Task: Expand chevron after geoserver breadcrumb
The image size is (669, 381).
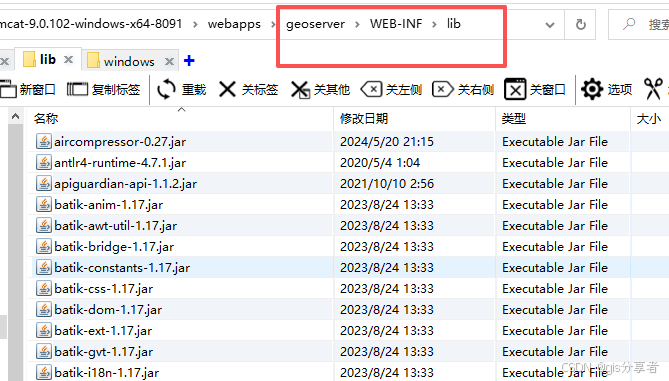Action: [x=358, y=24]
